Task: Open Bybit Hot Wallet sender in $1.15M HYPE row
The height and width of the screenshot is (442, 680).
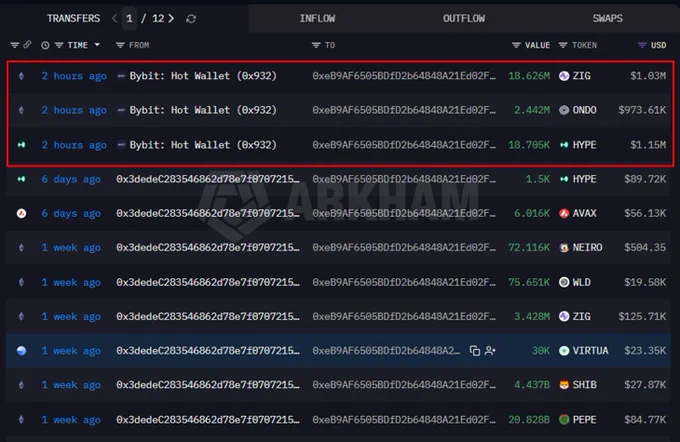Action: pos(203,145)
